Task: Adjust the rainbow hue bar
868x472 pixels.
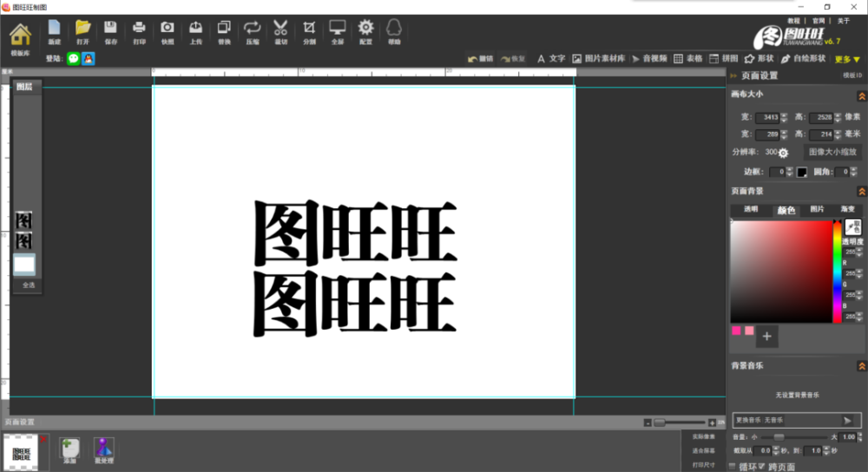Action: click(x=838, y=271)
